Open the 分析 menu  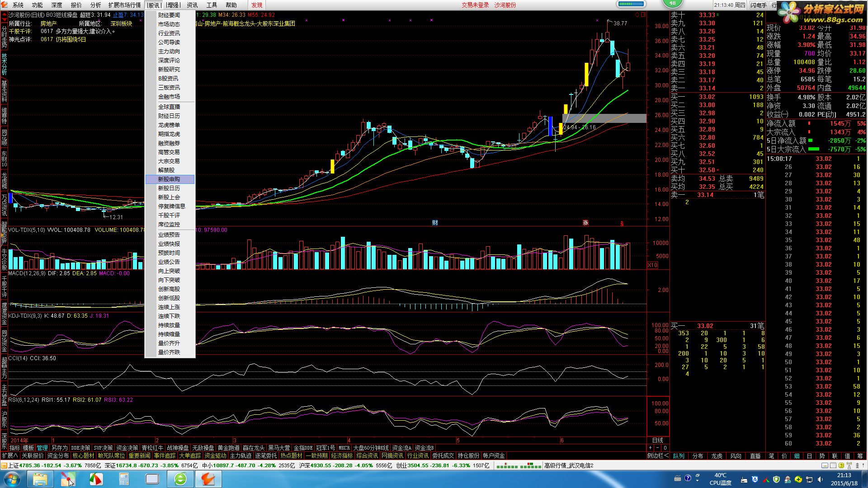click(x=95, y=5)
